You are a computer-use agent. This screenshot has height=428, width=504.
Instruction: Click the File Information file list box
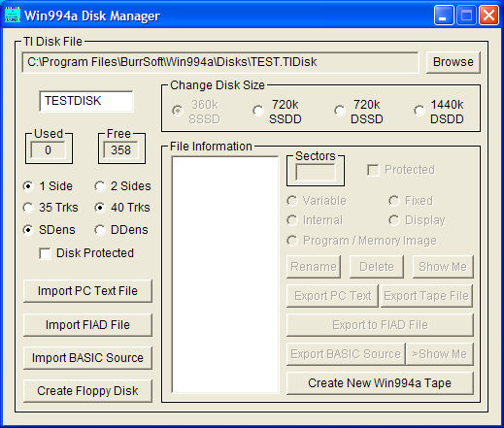point(225,275)
